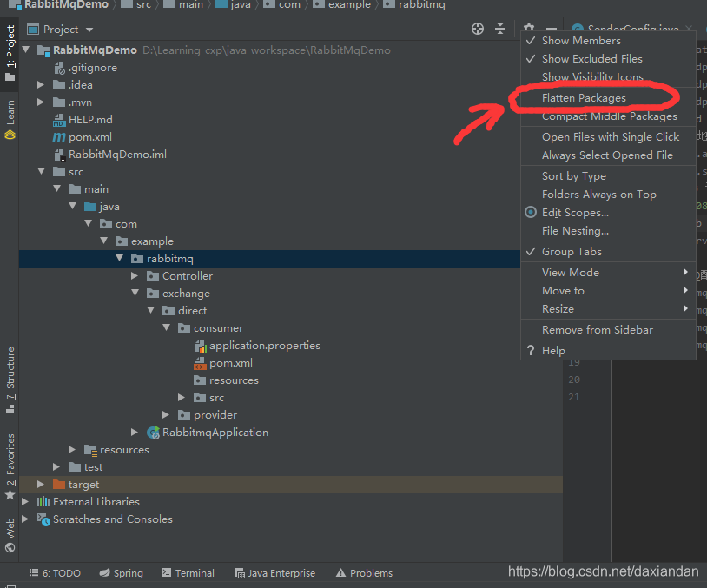Enable Flatten Packages option

tap(608, 98)
